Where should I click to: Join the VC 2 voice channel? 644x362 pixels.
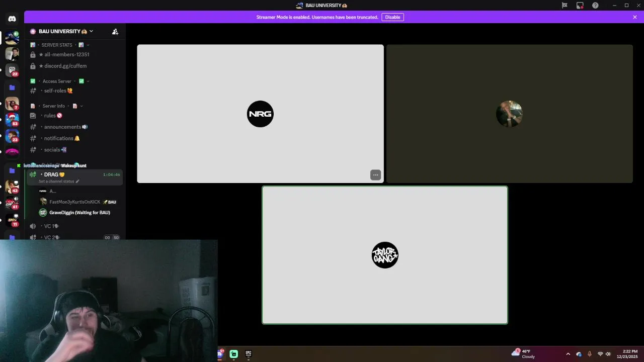74,237
